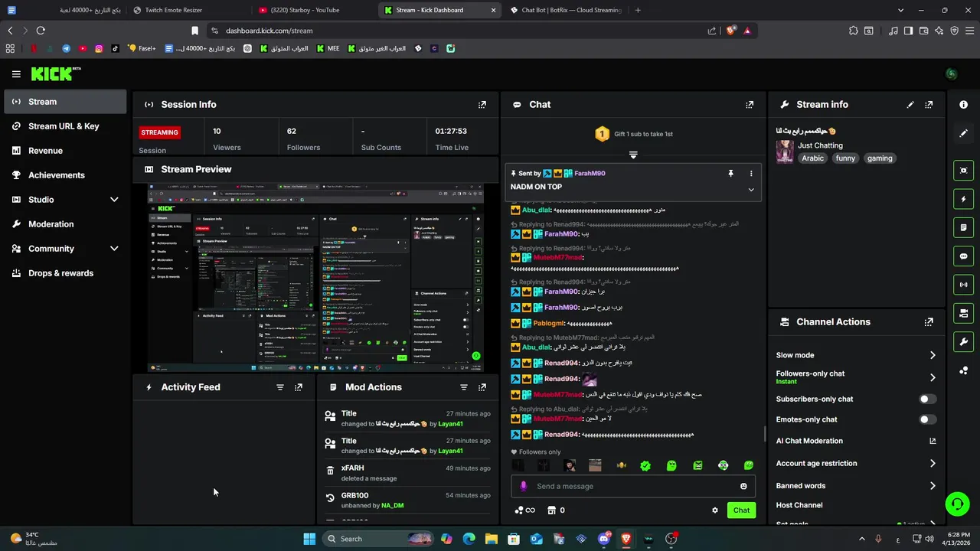980x551 pixels.
Task: Open the Mod Actions filter icon
Action: 464,387
